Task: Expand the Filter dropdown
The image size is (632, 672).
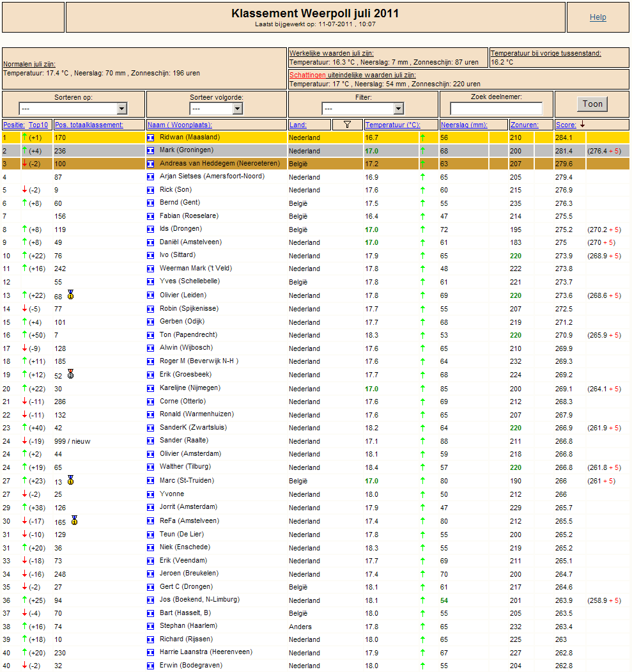Action: (x=363, y=109)
